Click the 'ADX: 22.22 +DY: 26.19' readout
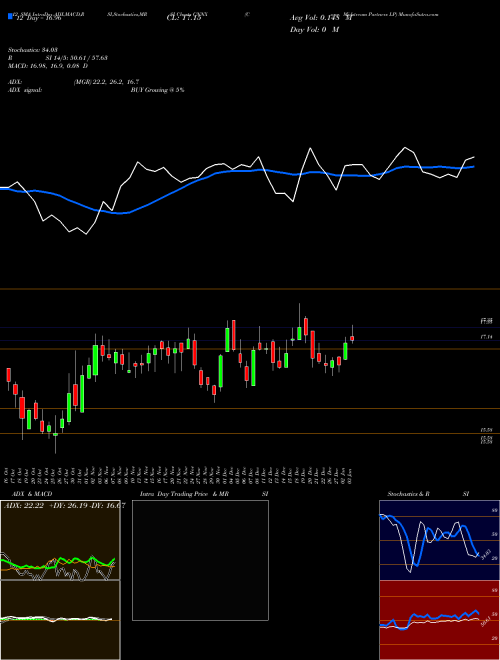This screenshot has width=500, height=660. point(45,506)
